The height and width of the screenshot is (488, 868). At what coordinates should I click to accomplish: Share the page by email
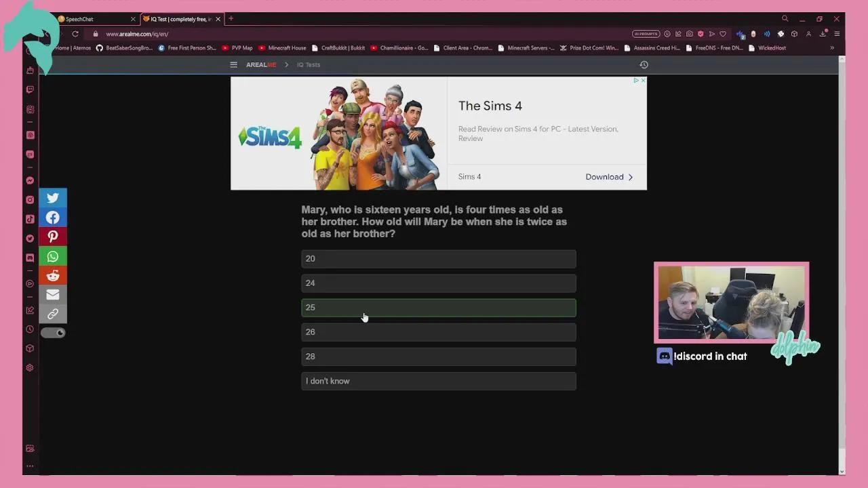(x=53, y=295)
